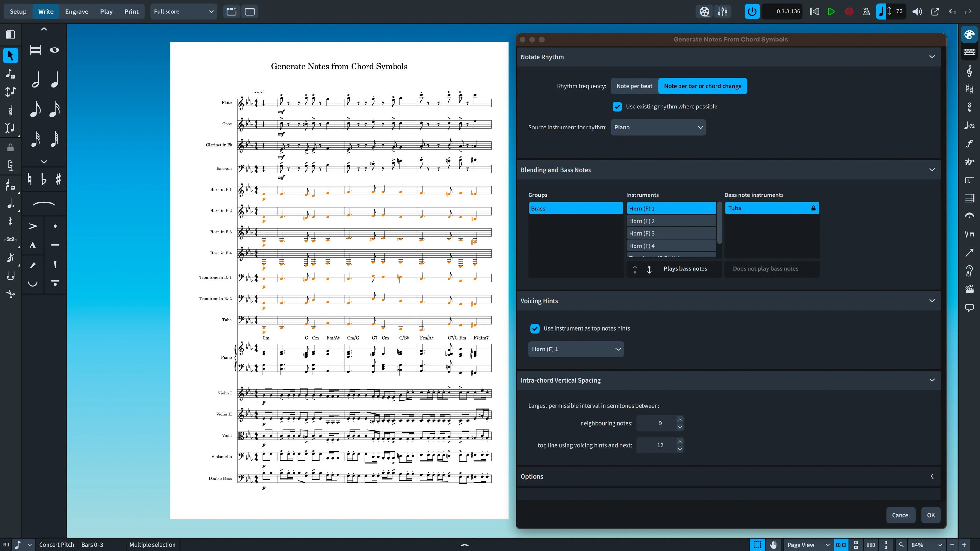Switch to Engrave mode

pos(77,11)
